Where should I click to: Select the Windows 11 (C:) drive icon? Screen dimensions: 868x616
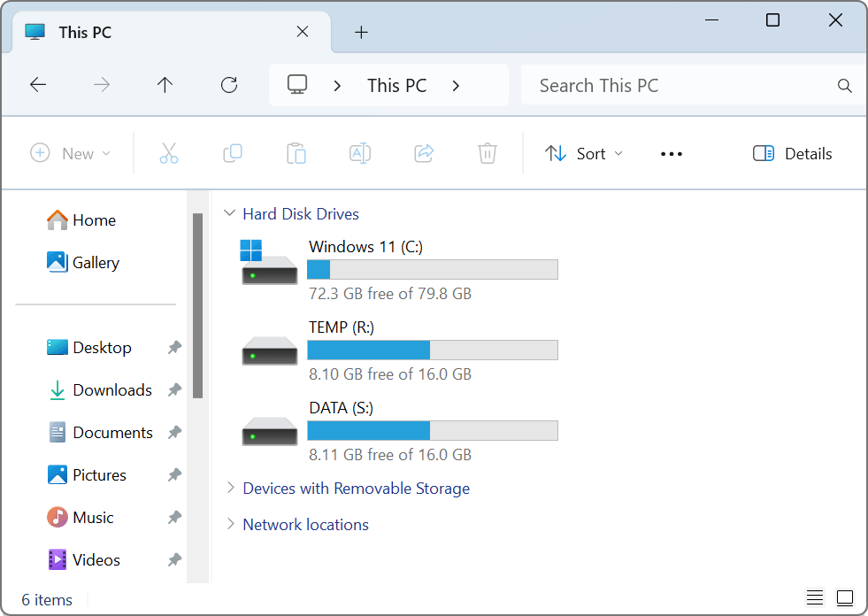(x=270, y=263)
